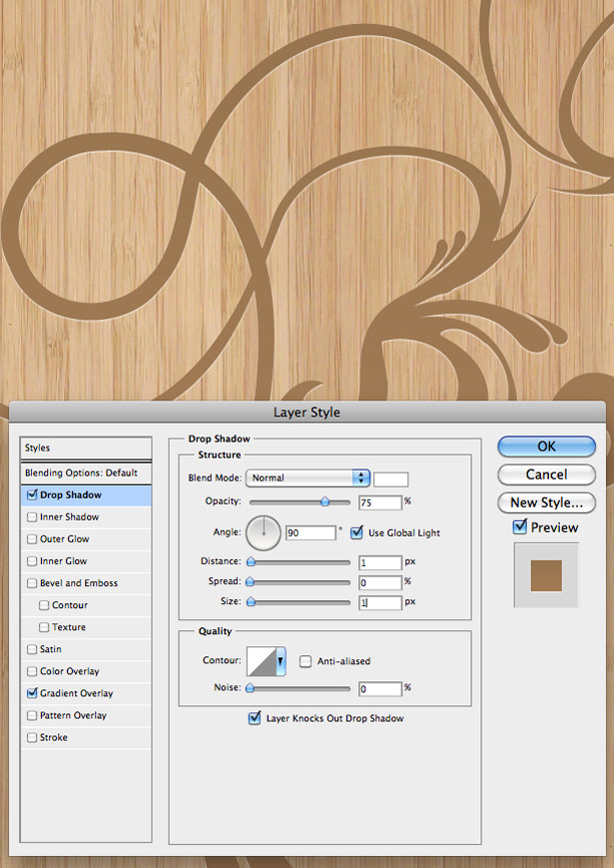Screen dimensions: 614x868
Task: Toggle the Preview checkbox
Action: 520,526
